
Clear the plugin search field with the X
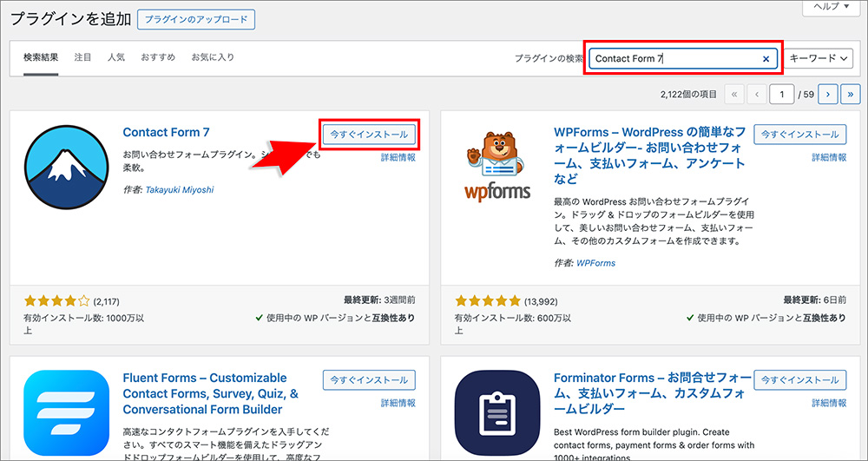tap(766, 59)
